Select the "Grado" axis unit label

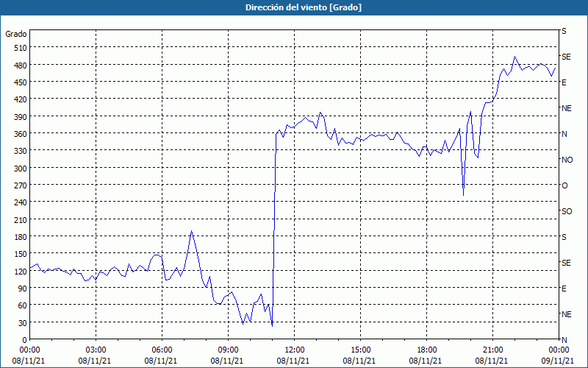click(16, 34)
